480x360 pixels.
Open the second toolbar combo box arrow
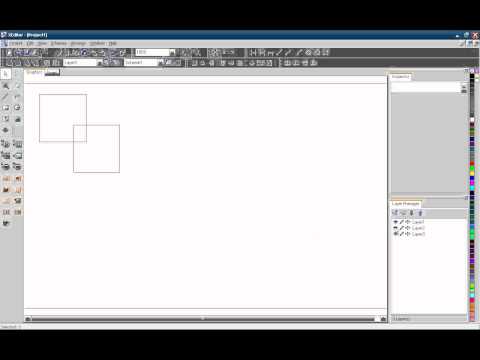160,63
